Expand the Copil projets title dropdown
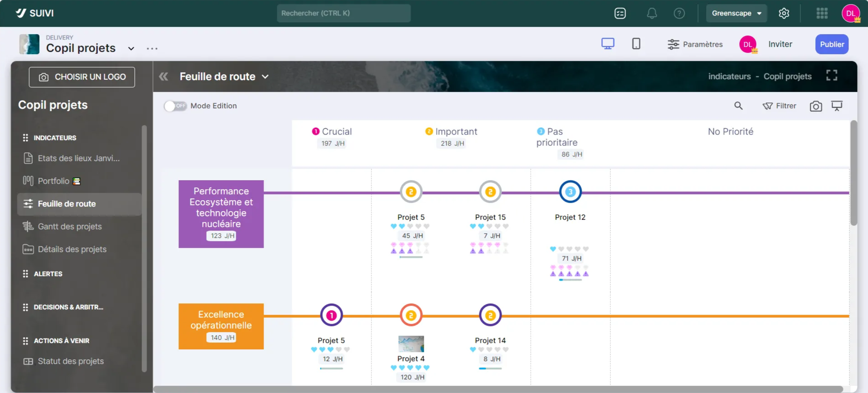This screenshot has height=393, width=868. [x=131, y=48]
